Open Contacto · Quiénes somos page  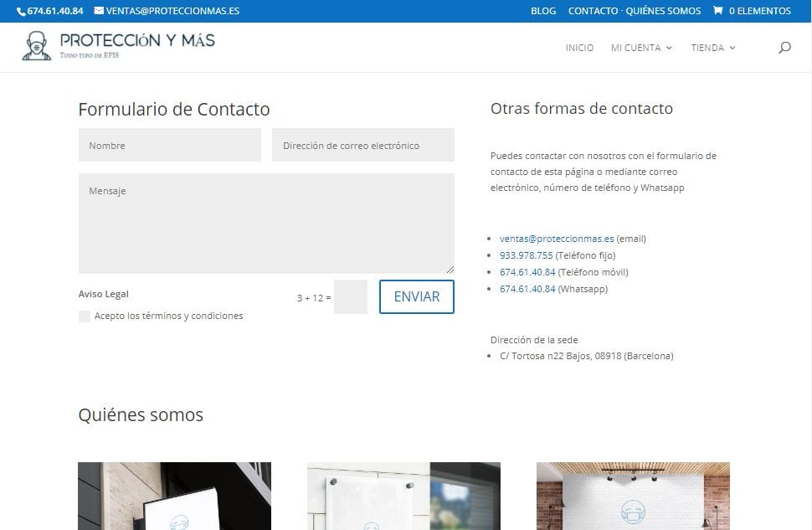click(635, 11)
